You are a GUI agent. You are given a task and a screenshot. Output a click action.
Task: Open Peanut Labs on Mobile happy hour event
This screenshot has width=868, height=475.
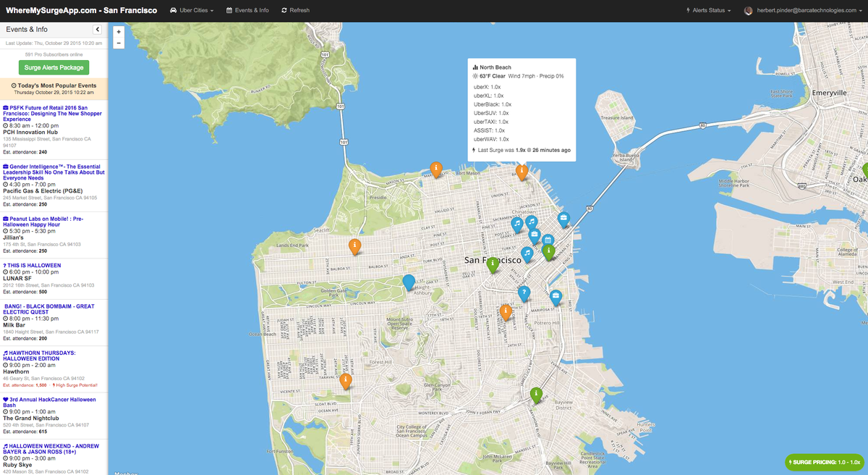[43, 222]
